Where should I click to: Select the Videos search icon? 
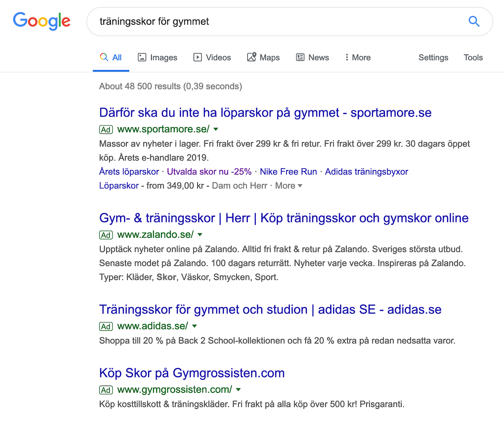(x=197, y=57)
